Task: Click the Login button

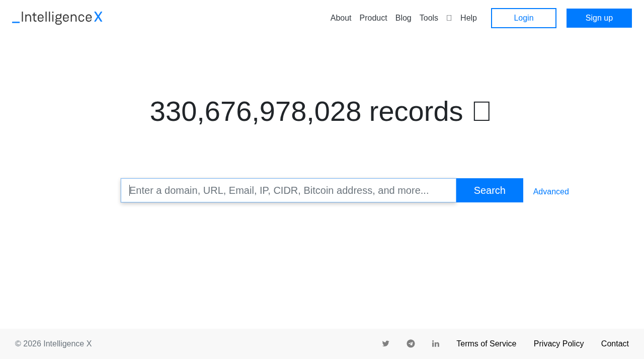Action: [524, 18]
